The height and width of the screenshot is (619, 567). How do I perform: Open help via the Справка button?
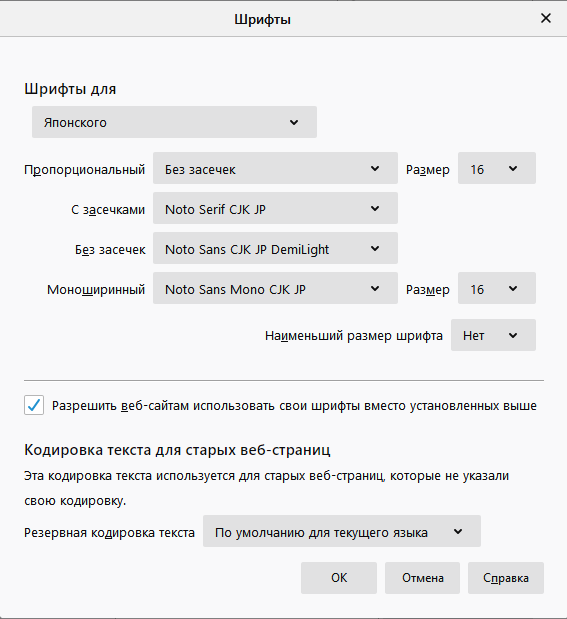506,578
